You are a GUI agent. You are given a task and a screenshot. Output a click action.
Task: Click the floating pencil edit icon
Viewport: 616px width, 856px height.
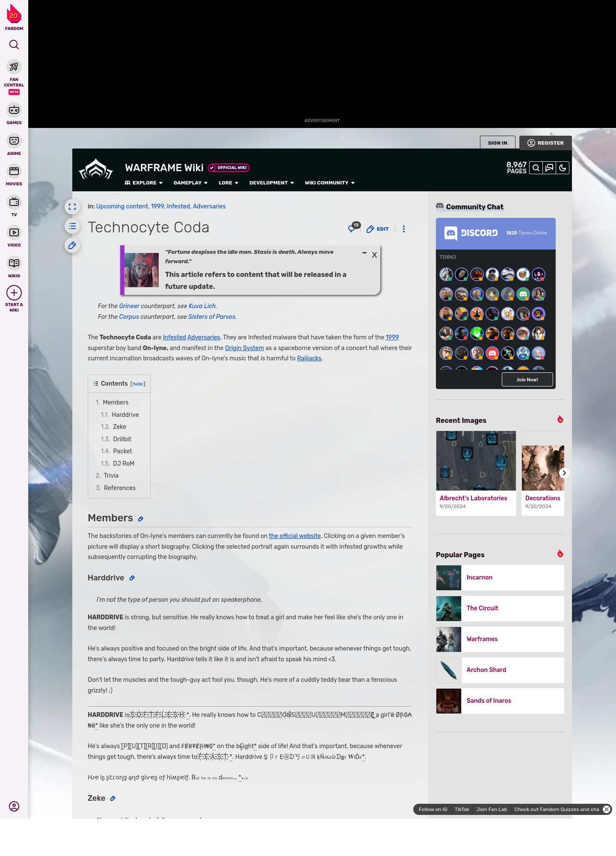pyautogui.click(x=72, y=245)
